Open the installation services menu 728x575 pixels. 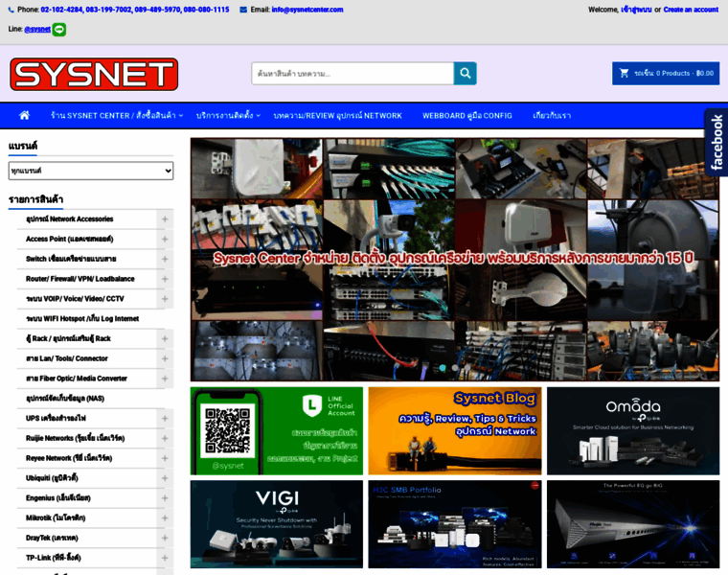coord(228,116)
